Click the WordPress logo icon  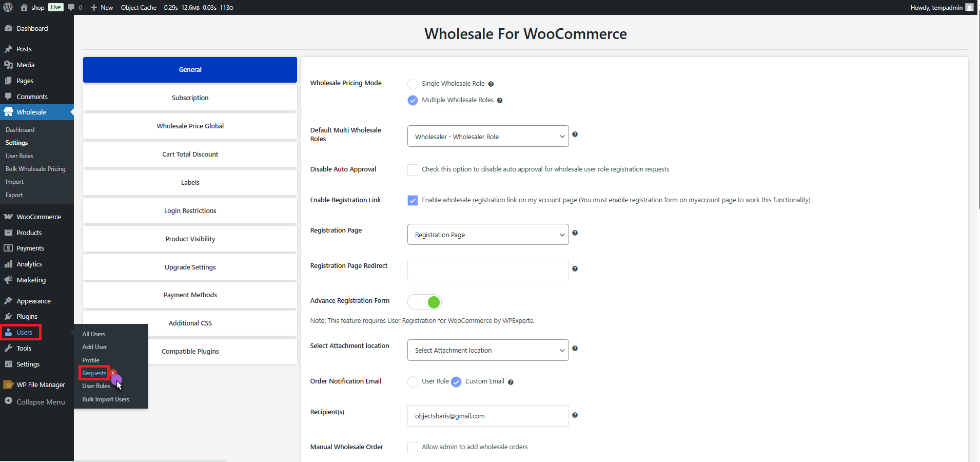[8, 7]
